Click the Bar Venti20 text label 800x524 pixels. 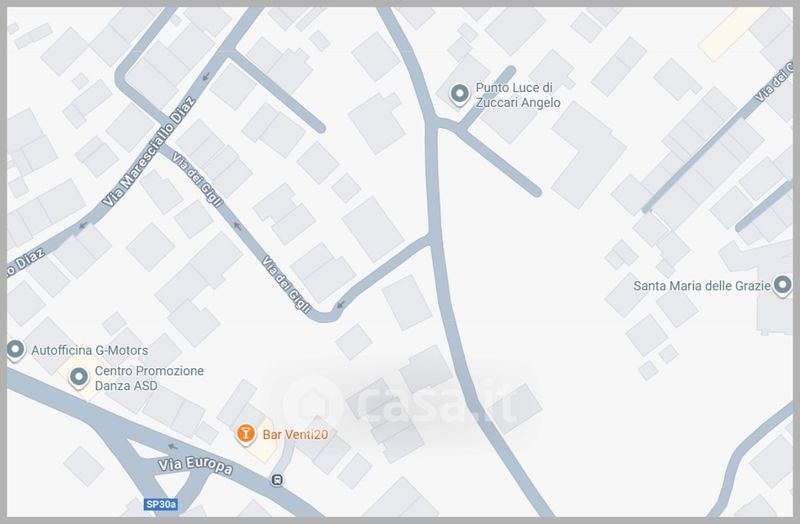pyautogui.click(x=295, y=435)
